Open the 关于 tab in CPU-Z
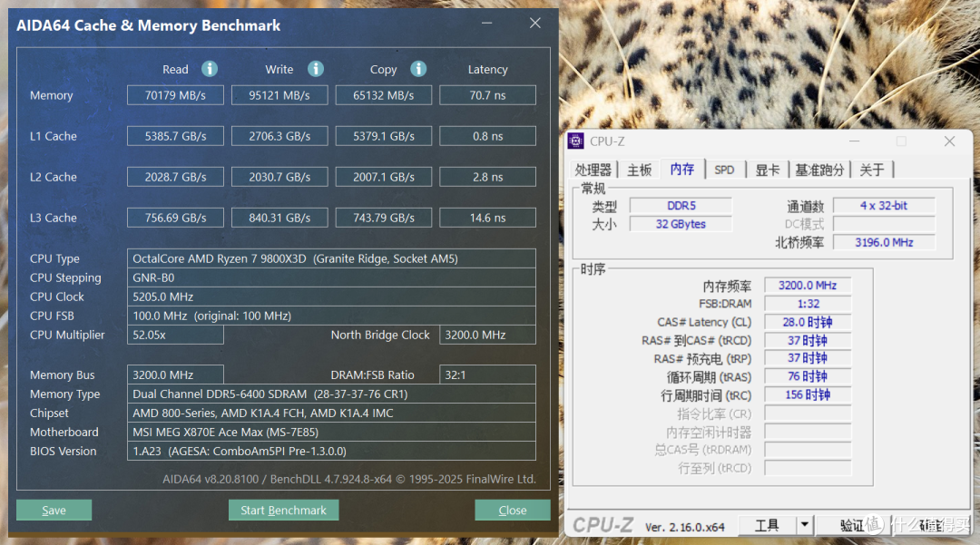Screen dimensions: 980x545 [x=872, y=170]
